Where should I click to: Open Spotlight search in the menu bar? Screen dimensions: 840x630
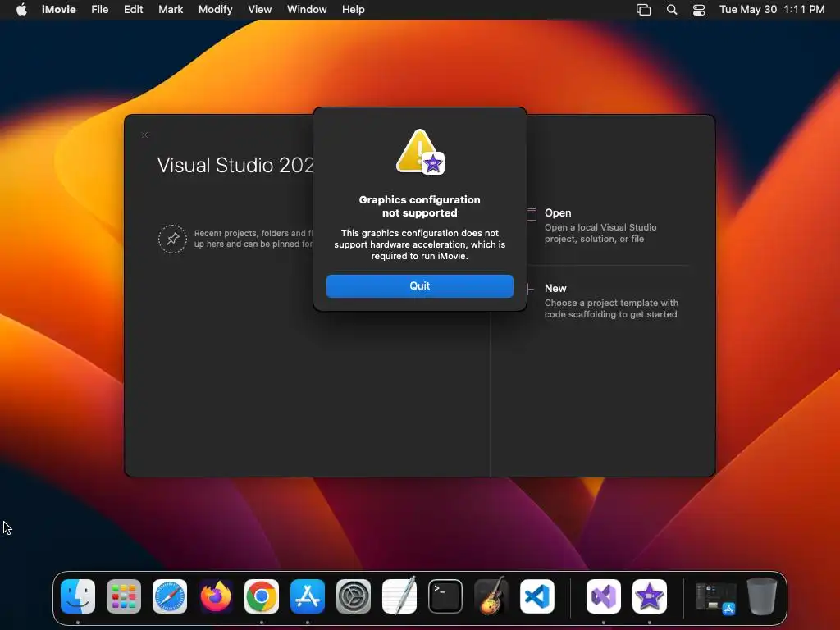[x=672, y=10]
